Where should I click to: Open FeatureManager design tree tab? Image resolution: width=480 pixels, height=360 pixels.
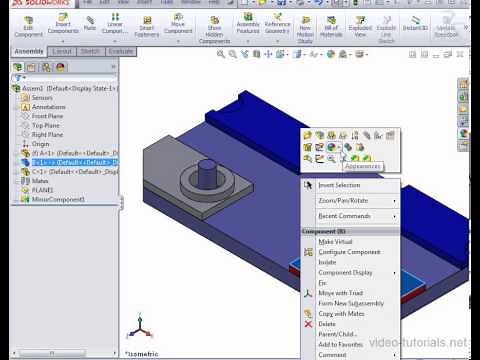coord(18,67)
